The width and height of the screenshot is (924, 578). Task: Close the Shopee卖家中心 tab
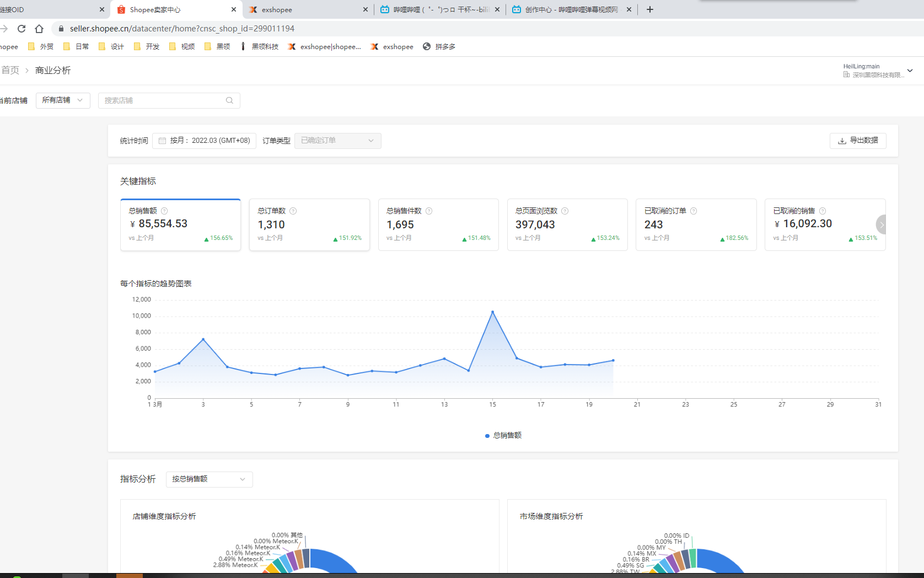[x=234, y=9]
